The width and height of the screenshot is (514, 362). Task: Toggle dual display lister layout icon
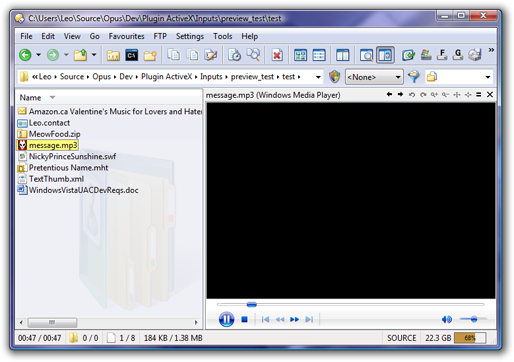pyautogui.click(x=342, y=55)
